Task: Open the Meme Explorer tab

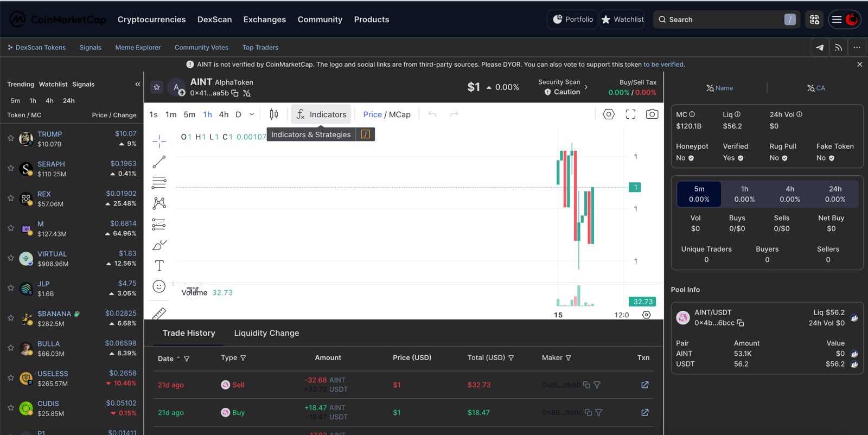Action: point(138,48)
